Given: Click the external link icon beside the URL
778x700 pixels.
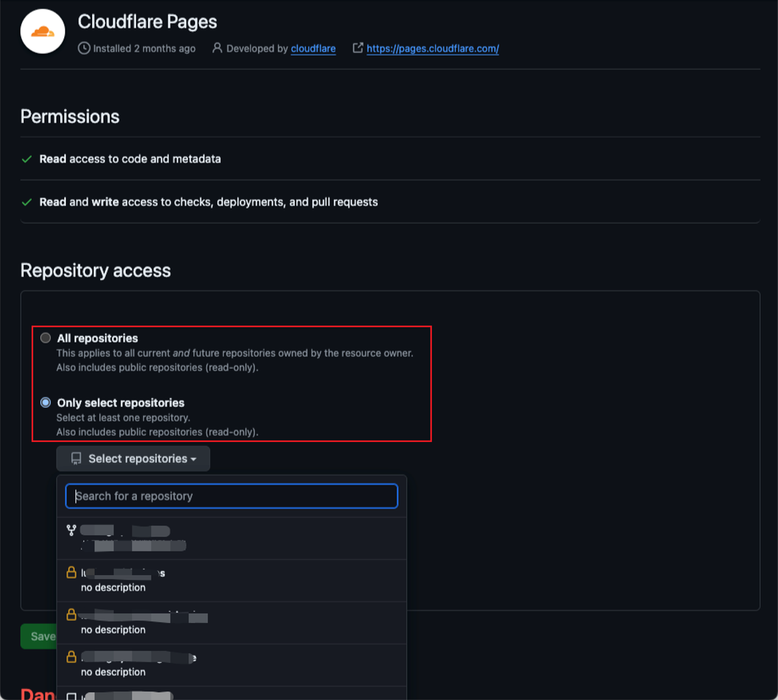Looking at the screenshot, I should (358, 48).
